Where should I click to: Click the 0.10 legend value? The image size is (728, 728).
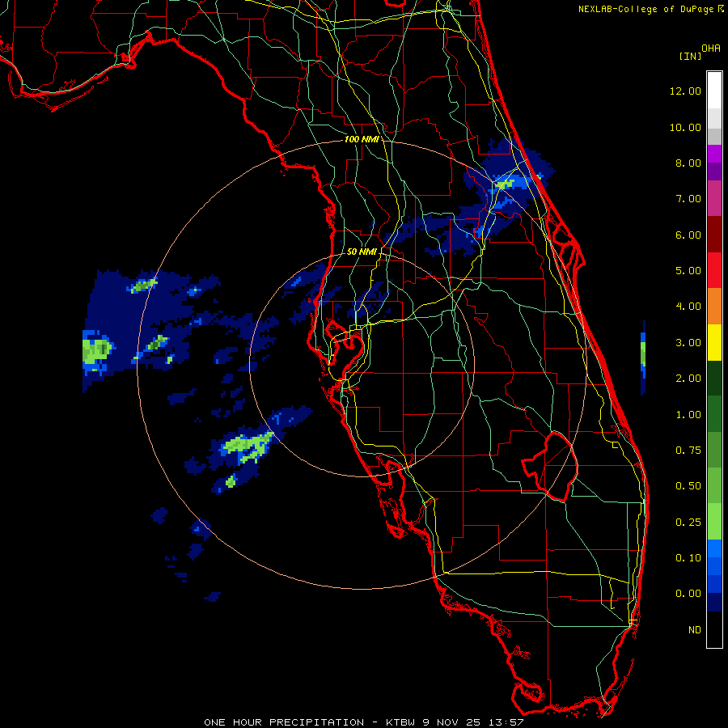pyautogui.click(x=688, y=558)
